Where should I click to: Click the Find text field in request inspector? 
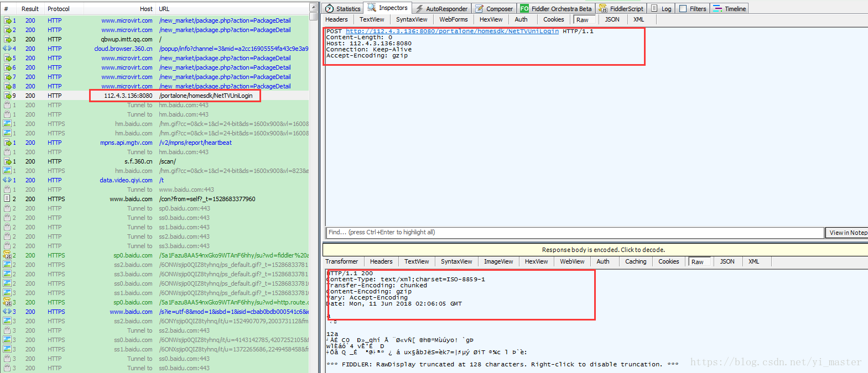[575, 233]
